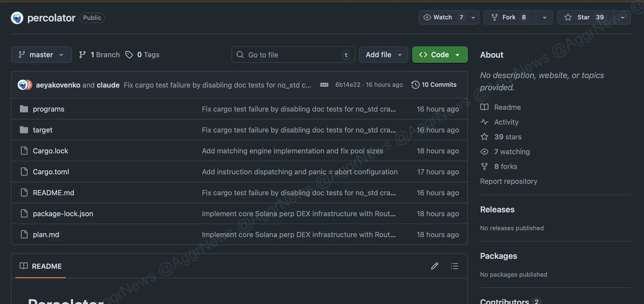
Task: Expand the Star lists dropdown arrow
Action: pos(622,17)
